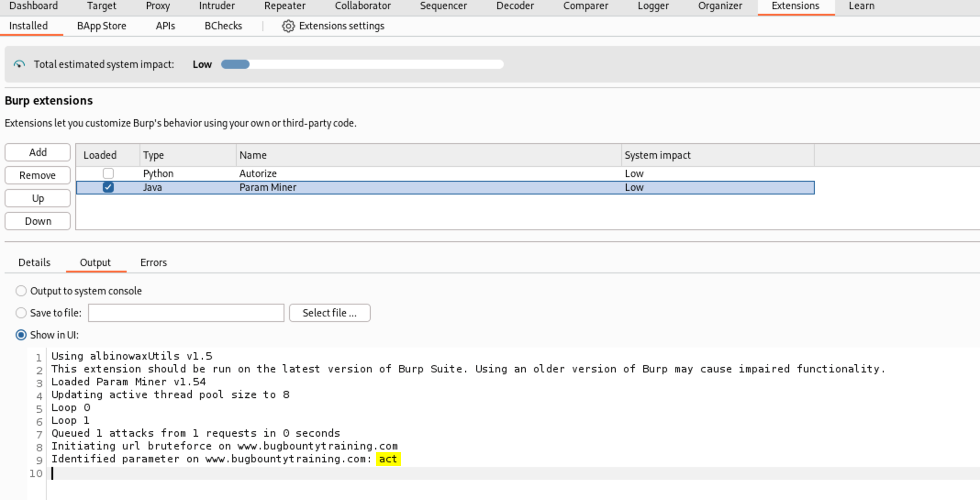
Task: Open the Collaborator tab
Action: click(x=362, y=6)
